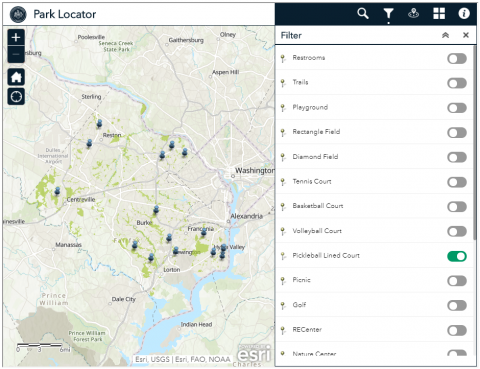This screenshot has height=369, width=480.
Task: Enable the Restrooms filter
Action: point(457,59)
